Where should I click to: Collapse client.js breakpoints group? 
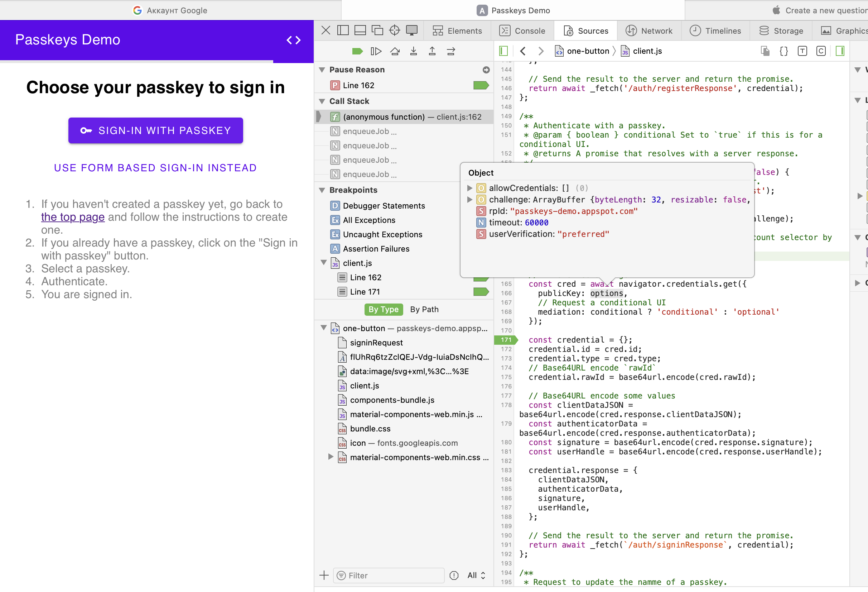[324, 263]
